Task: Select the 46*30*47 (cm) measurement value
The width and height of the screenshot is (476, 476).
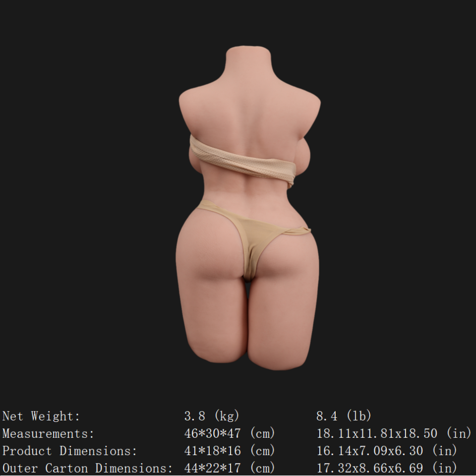Action: click(229, 433)
